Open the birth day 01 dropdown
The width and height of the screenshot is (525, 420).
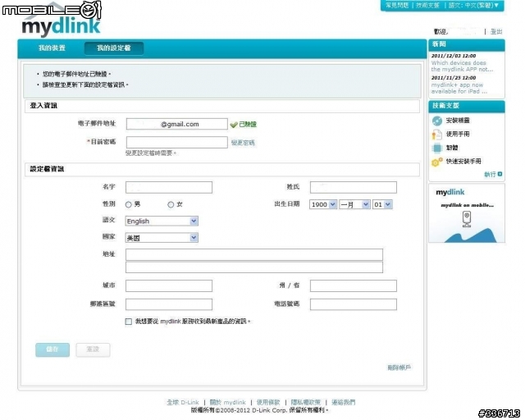click(382, 204)
